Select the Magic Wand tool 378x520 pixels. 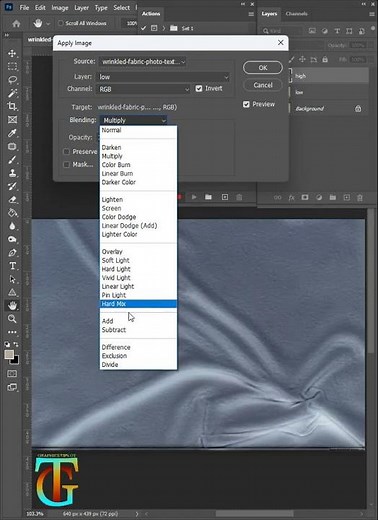pos(12,93)
